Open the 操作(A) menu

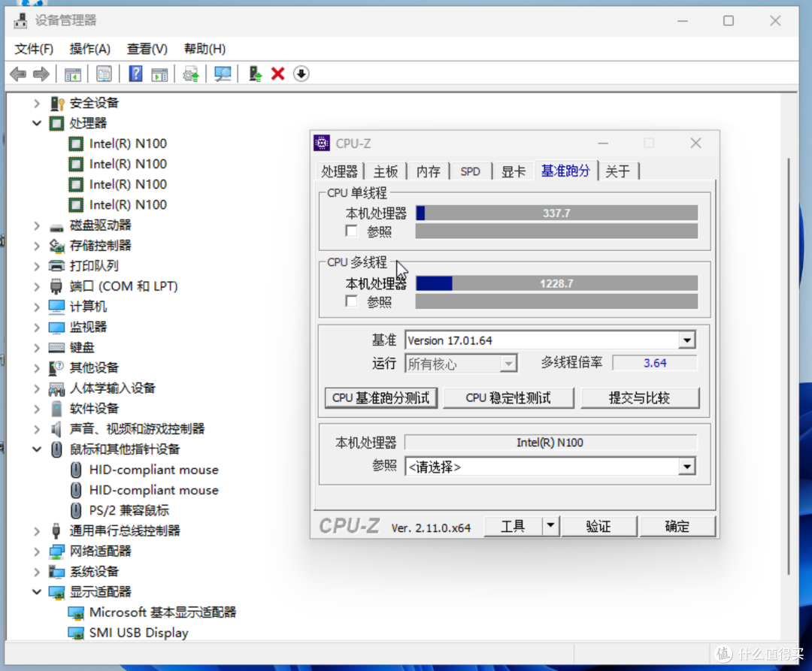click(x=89, y=49)
